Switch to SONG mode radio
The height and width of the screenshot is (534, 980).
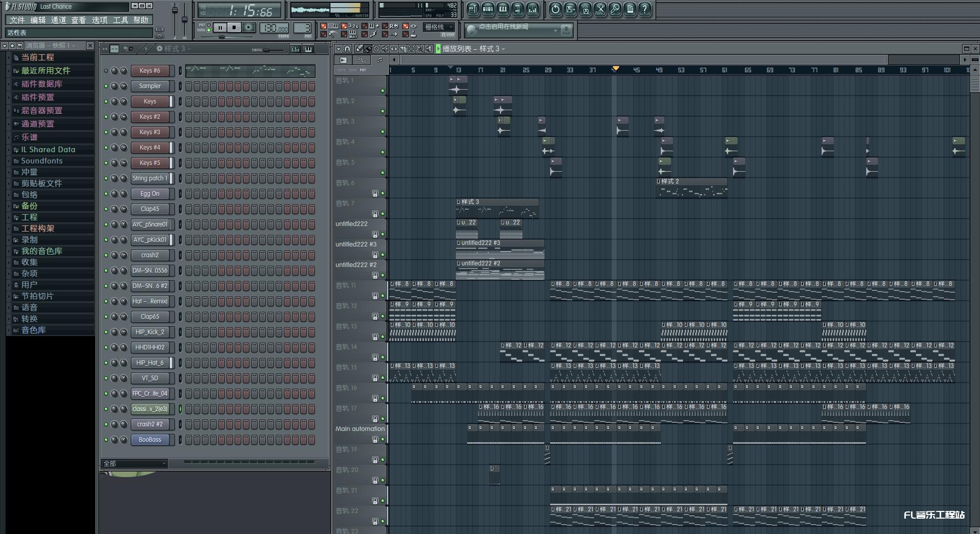208,30
